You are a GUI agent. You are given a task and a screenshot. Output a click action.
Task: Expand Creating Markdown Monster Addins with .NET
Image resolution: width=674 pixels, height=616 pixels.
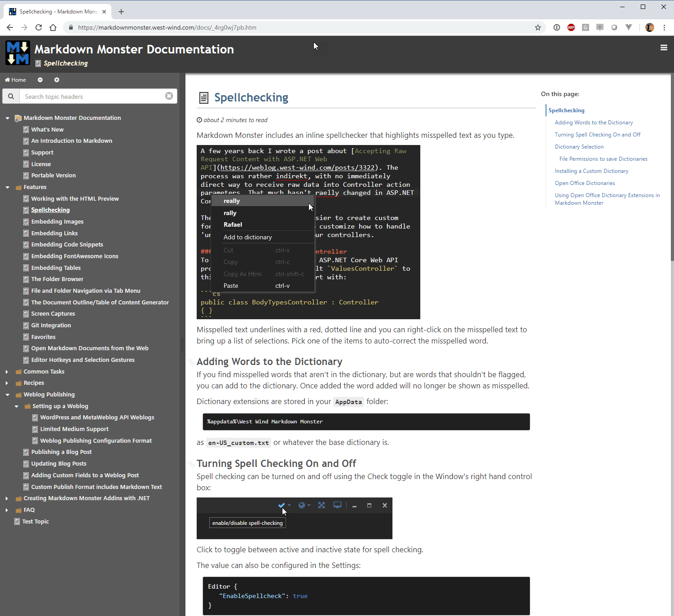pos(7,498)
